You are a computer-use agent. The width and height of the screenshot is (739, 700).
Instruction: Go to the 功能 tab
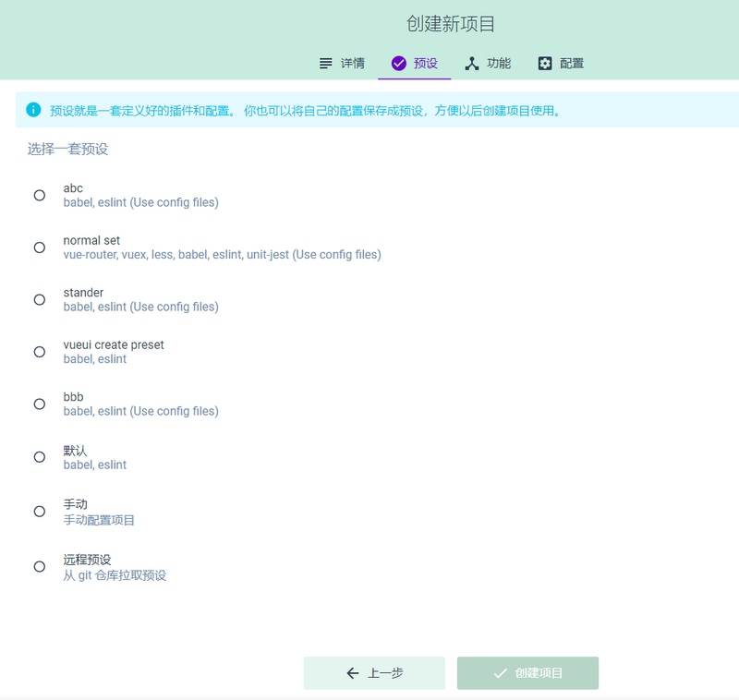click(x=488, y=63)
